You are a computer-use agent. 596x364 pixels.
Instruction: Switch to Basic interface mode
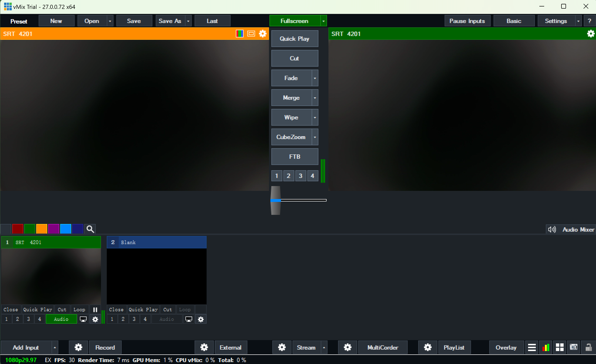(514, 21)
